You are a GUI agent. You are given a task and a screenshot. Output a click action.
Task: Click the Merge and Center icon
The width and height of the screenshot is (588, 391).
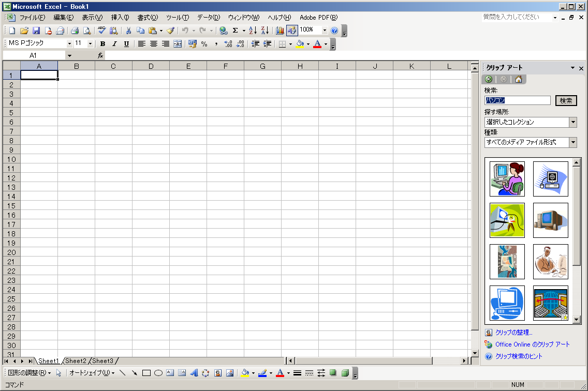(x=178, y=44)
